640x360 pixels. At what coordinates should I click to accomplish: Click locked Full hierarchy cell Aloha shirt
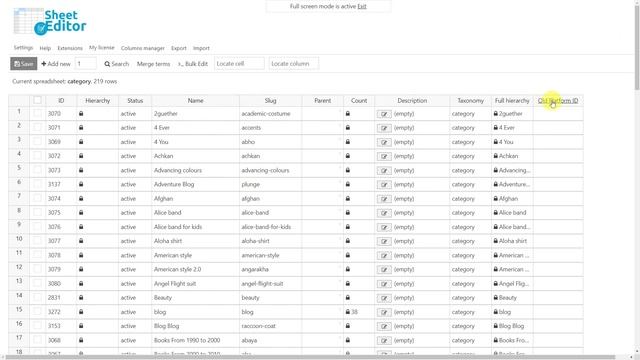tap(512, 241)
